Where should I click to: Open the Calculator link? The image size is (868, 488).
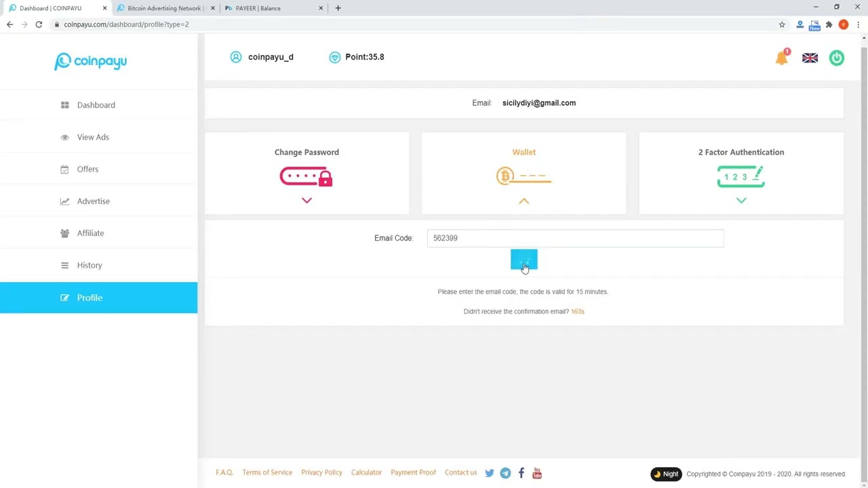click(366, 472)
